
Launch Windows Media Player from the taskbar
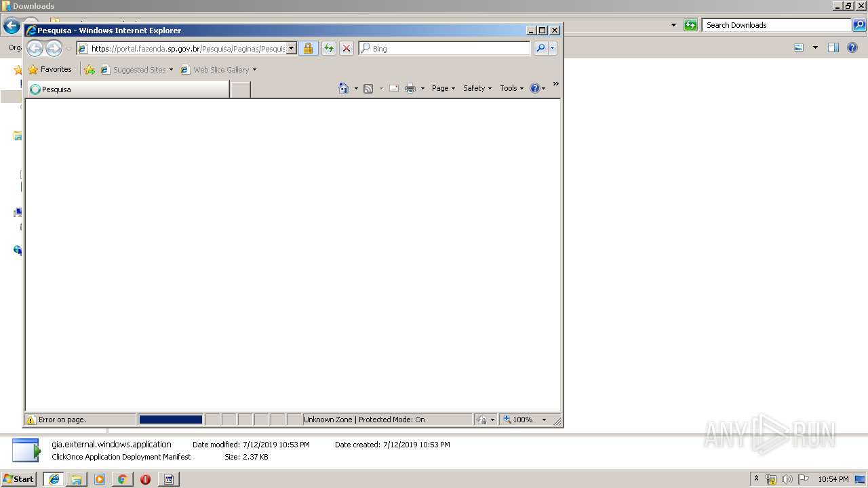point(100,479)
